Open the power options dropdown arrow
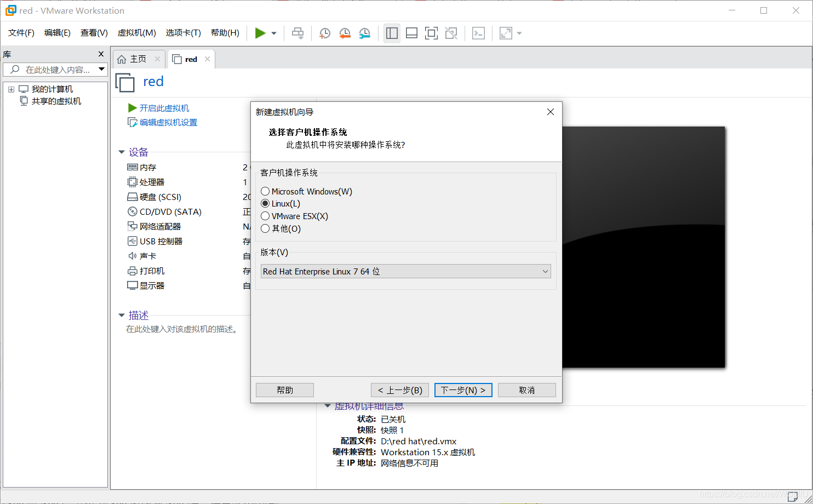The image size is (813, 504). [x=274, y=33]
